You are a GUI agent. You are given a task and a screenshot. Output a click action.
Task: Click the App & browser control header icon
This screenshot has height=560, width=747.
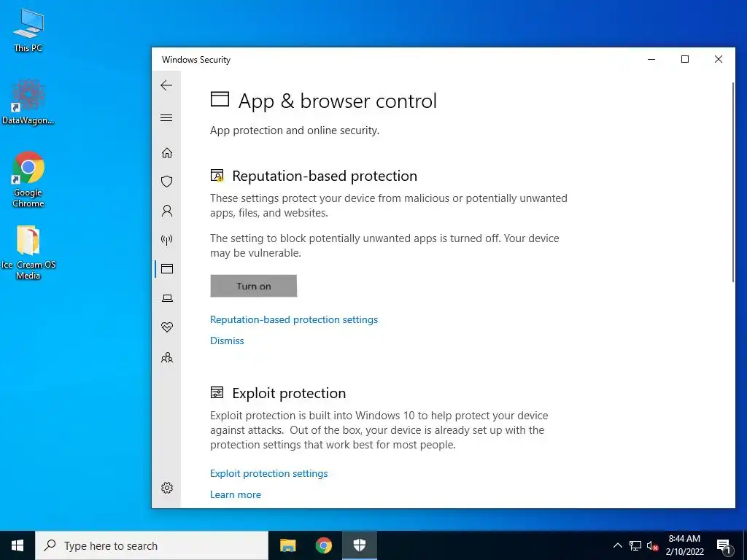point(220,99)
